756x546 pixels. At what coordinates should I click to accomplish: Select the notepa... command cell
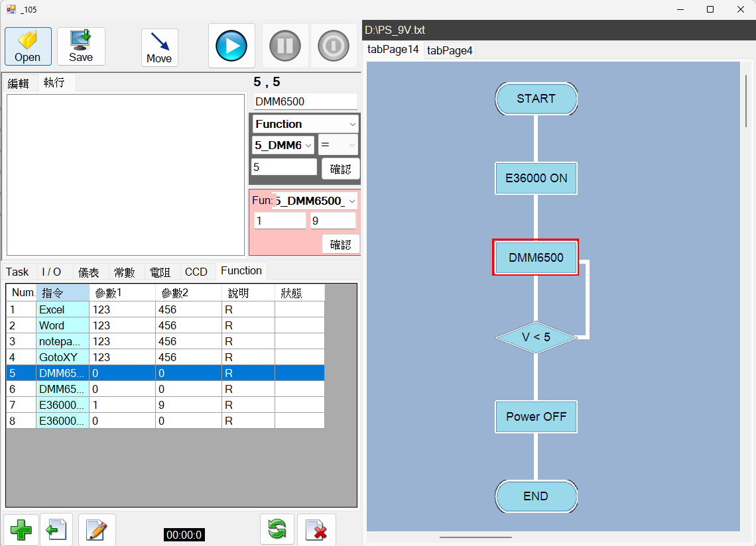63,341
